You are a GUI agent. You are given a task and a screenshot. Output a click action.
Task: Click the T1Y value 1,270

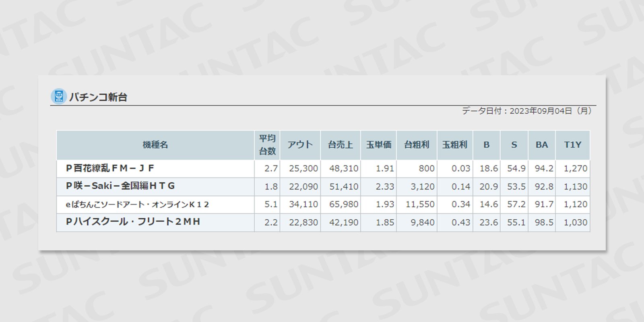(576, 169)
